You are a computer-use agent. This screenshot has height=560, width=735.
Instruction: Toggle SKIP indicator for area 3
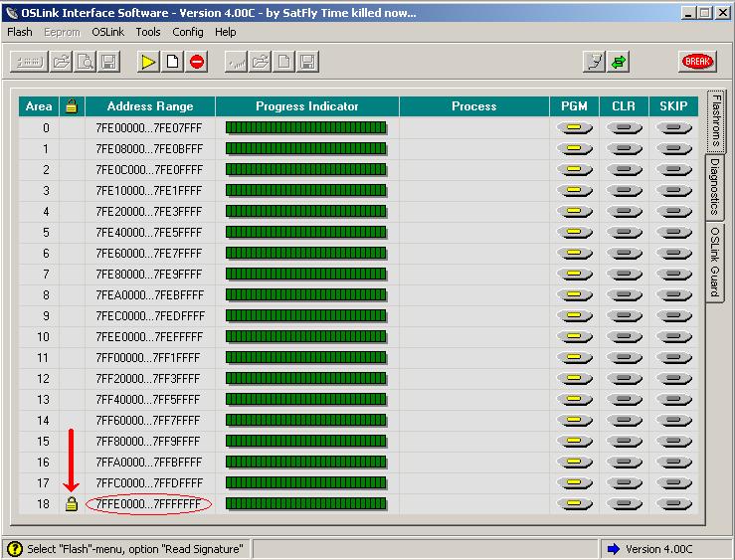(673, 191)
